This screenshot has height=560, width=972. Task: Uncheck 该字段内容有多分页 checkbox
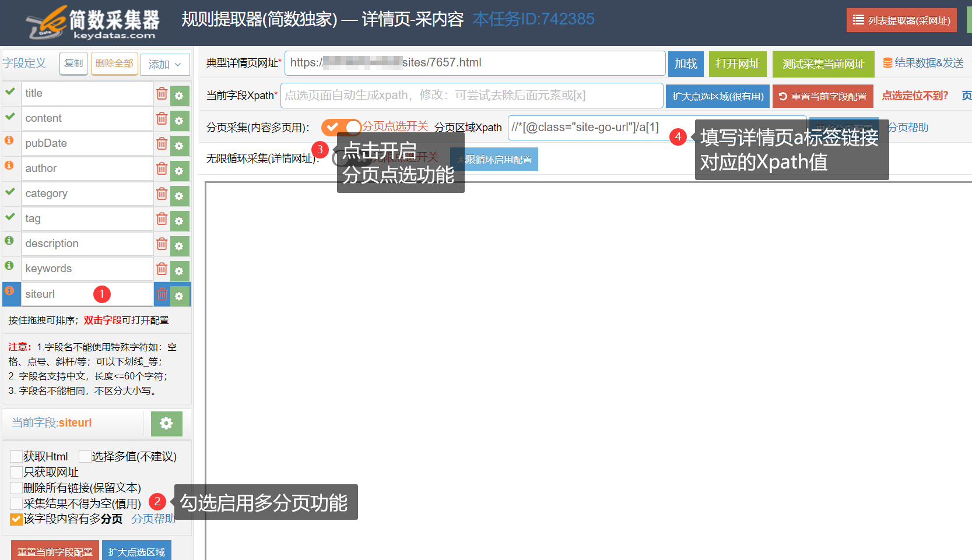(16, 519)
